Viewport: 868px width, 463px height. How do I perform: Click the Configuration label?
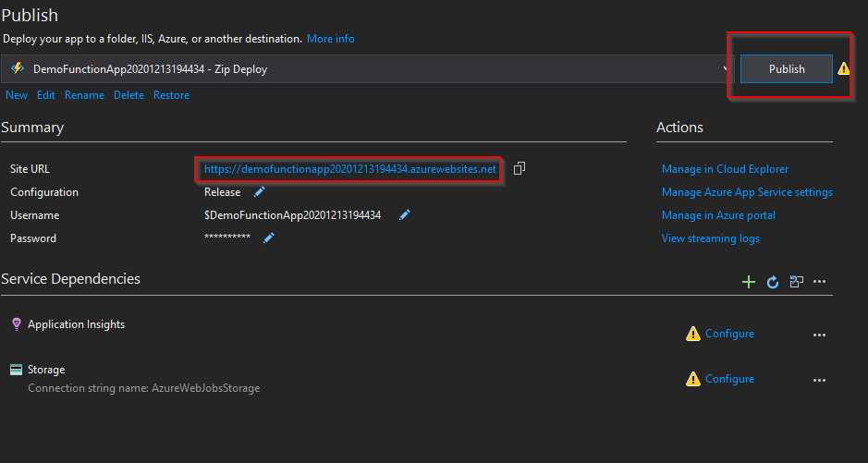(44, 192)
